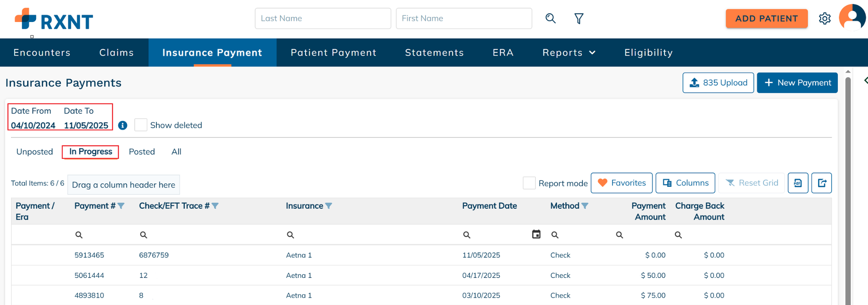Open the Insurance column filter
This screenshot has height=305, width=868.
(328, 206)
